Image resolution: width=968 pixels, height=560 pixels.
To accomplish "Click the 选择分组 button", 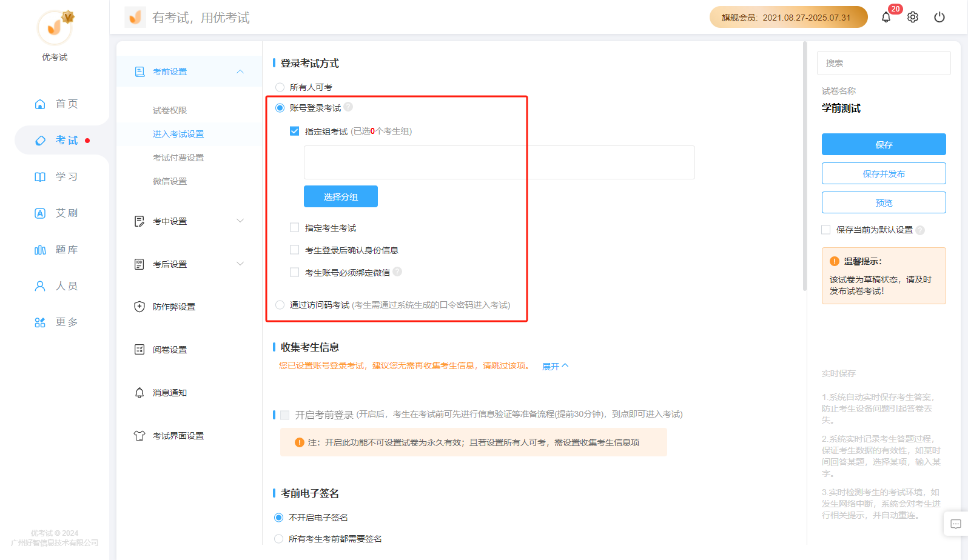I will pos(341,196).
